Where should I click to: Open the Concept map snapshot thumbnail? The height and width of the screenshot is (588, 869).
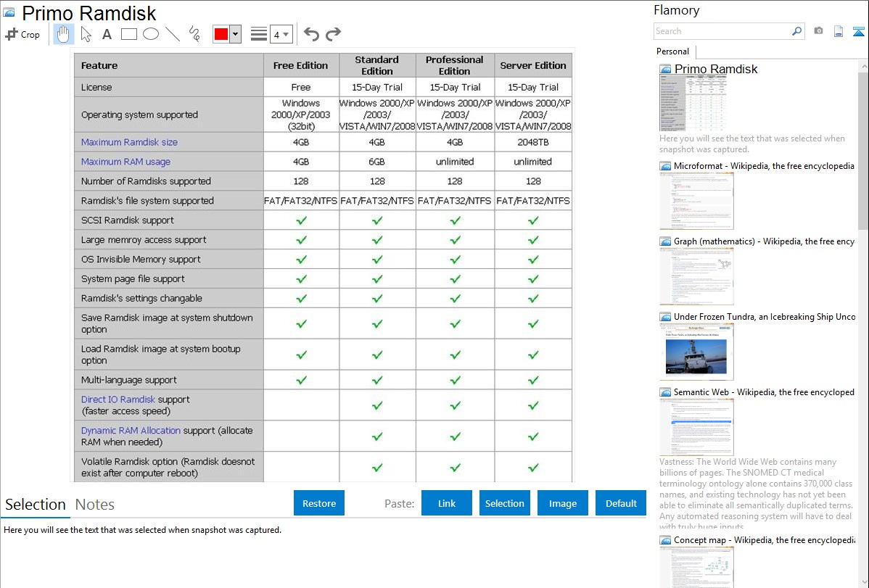[696, 567]
